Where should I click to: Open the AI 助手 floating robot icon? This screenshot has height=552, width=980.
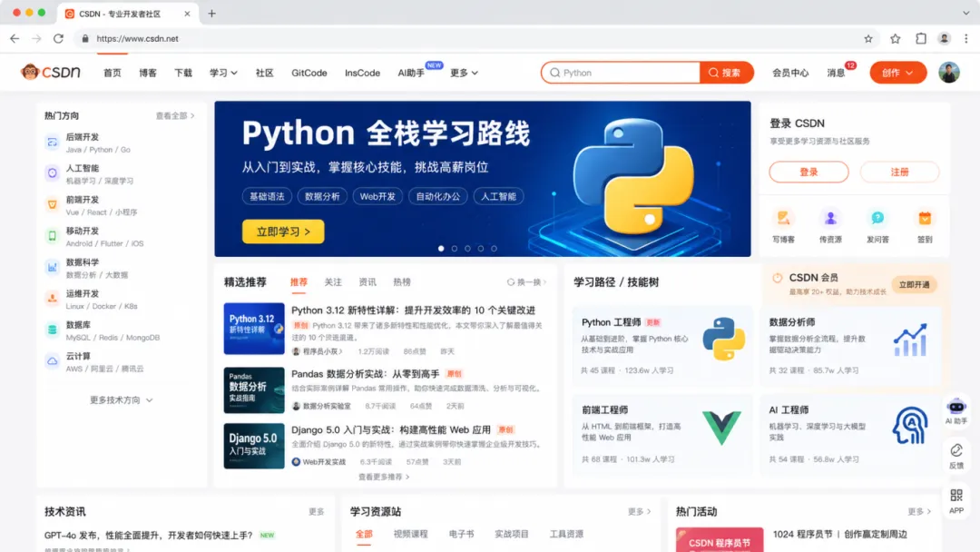(956, 407)
